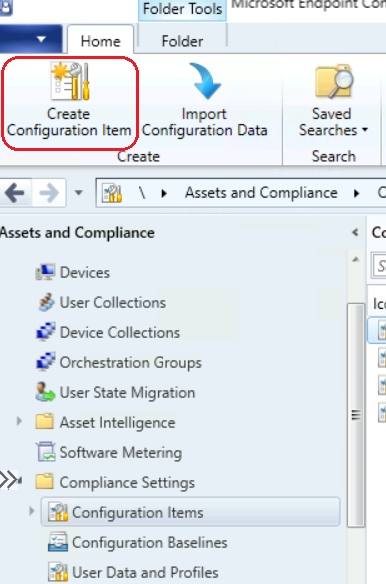The image size is (386, 584).
Task: Select the Configuration Baselines label
Action: coord(149,542)
